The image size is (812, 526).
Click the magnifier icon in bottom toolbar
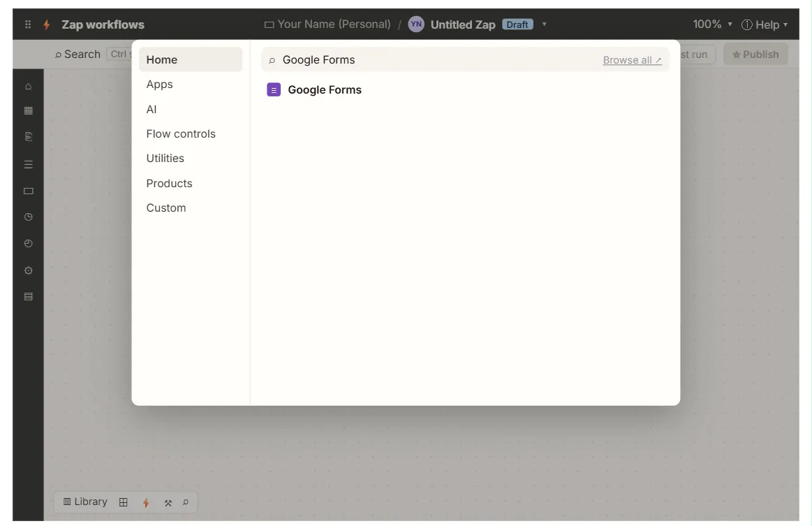(186, 502)
